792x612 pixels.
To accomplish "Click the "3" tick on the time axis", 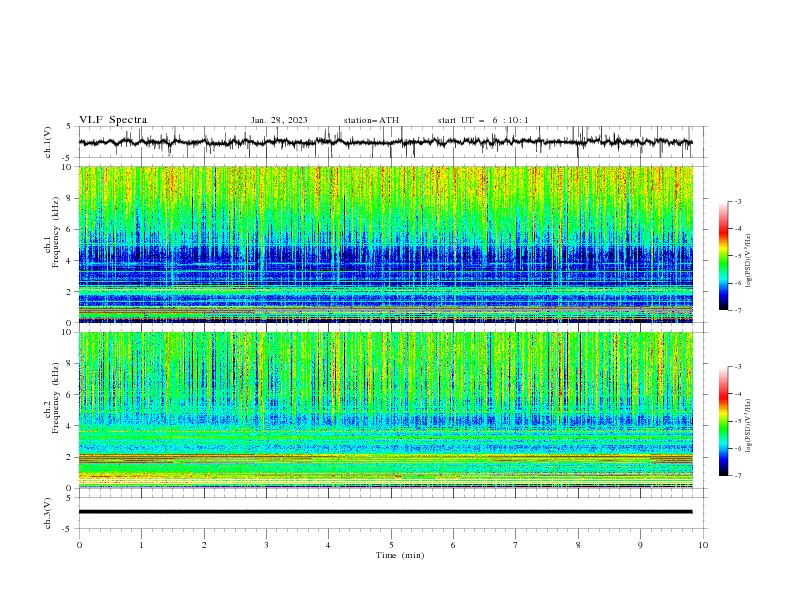I will [266, 545].
